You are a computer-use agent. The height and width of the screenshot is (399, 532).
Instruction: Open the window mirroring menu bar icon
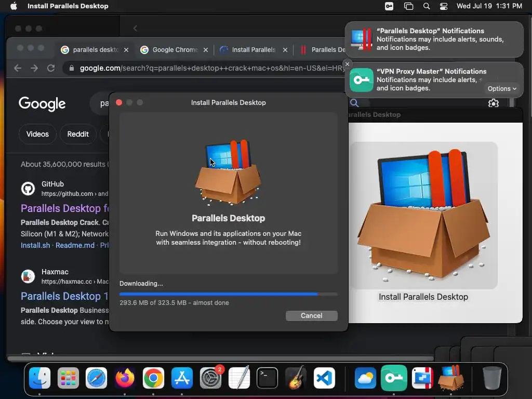(408, 6)
